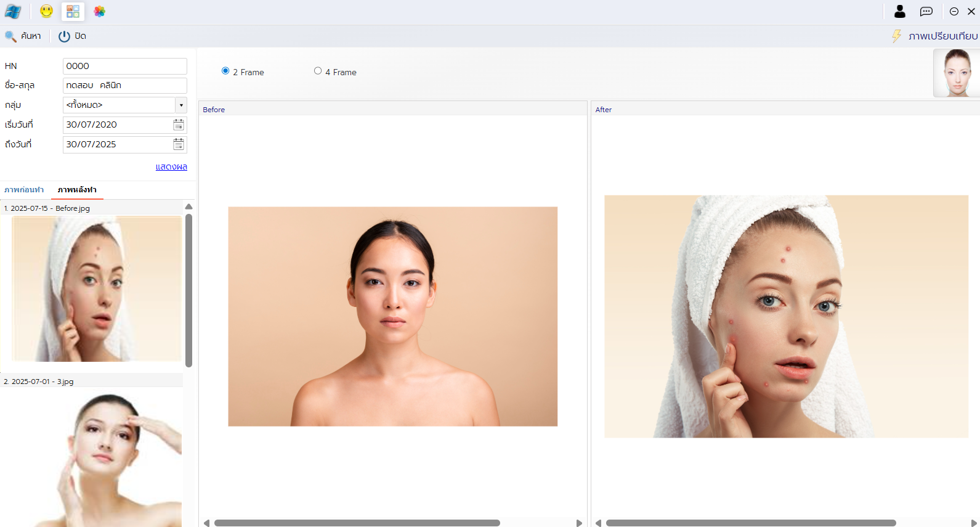The width and height of the screenshot is (980, 527).
Task: Click the yellow smiley face icon
Action: pos(46,11)
